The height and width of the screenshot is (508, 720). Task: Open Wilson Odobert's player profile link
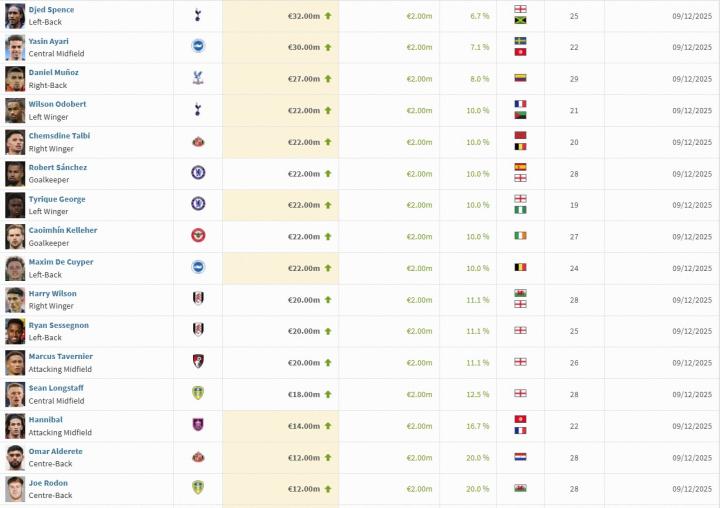tap(57, 104)
